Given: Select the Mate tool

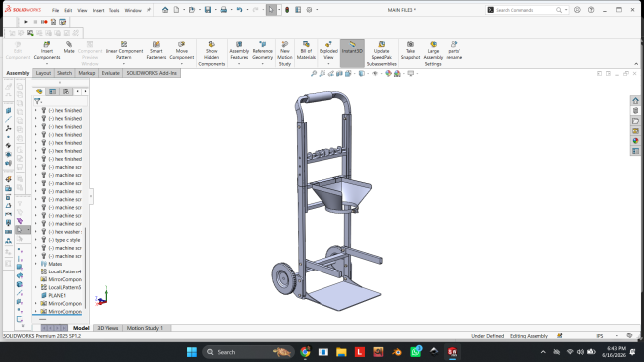Looking at the screenshot, I should (x=69, y=47).
